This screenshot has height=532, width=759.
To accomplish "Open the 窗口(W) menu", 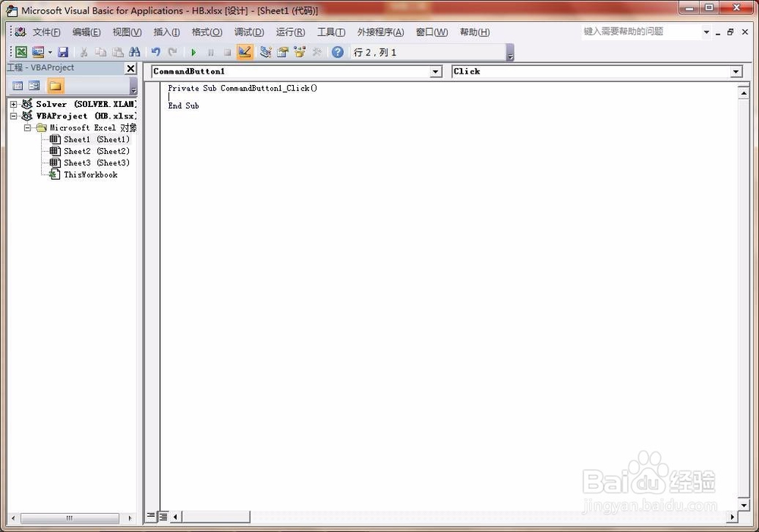I will [432, 32].
